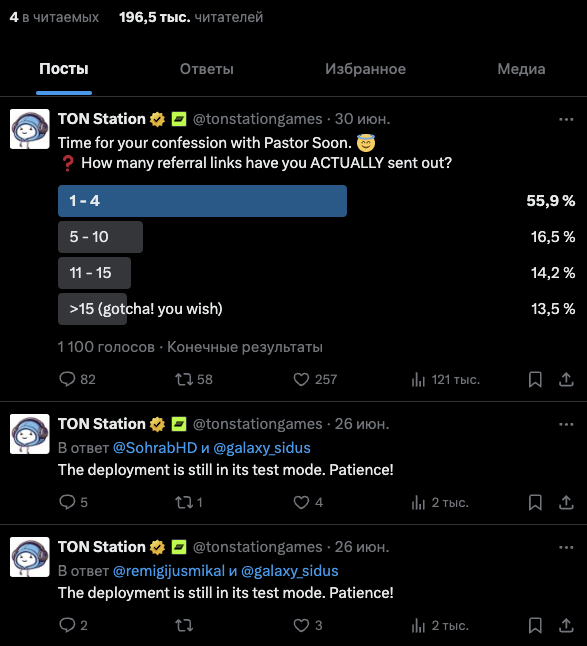Open the @remigijusmikal profile link
The image size is (587, 646).
coord(169,571)
